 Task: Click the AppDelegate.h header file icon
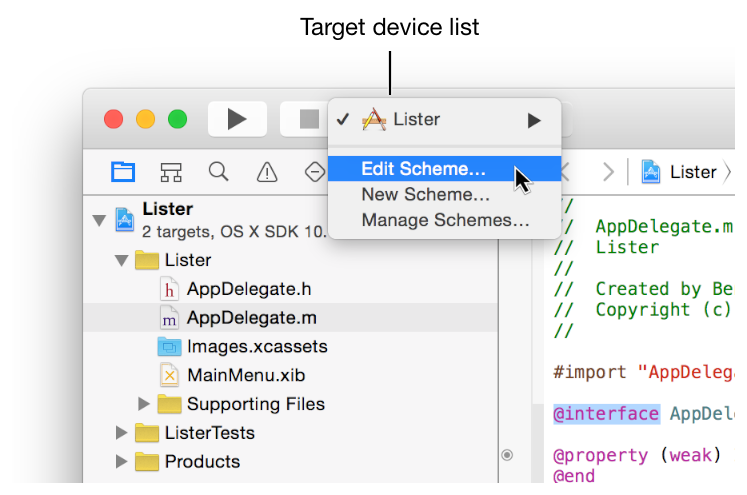tap(169, 289)
